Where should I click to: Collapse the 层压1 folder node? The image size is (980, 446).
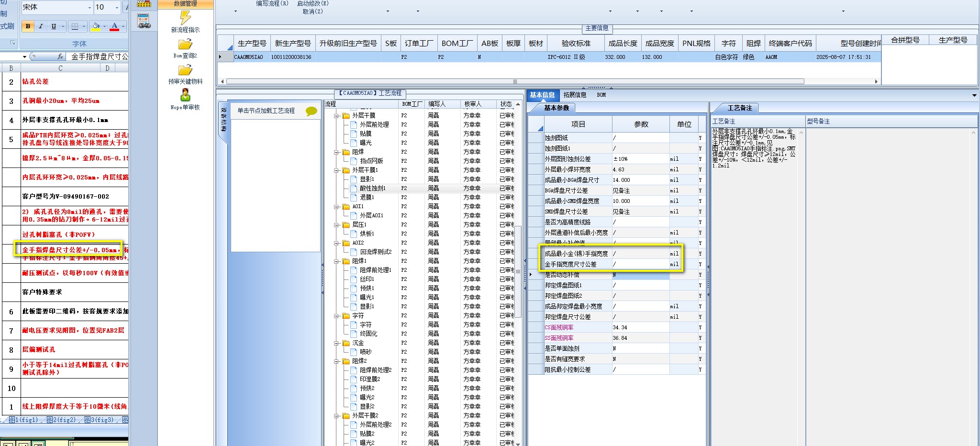click(336, 225)
